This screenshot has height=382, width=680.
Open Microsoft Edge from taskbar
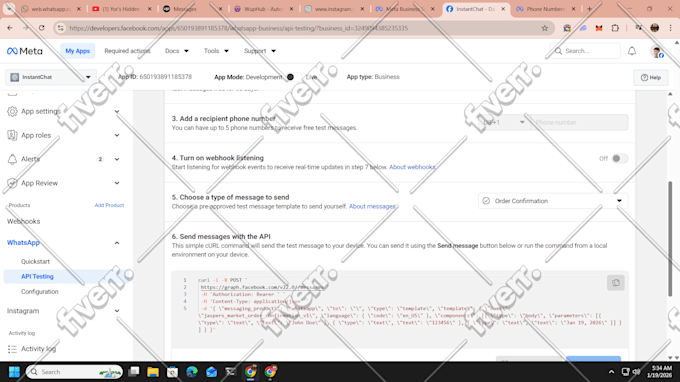[x=192, y=372]
